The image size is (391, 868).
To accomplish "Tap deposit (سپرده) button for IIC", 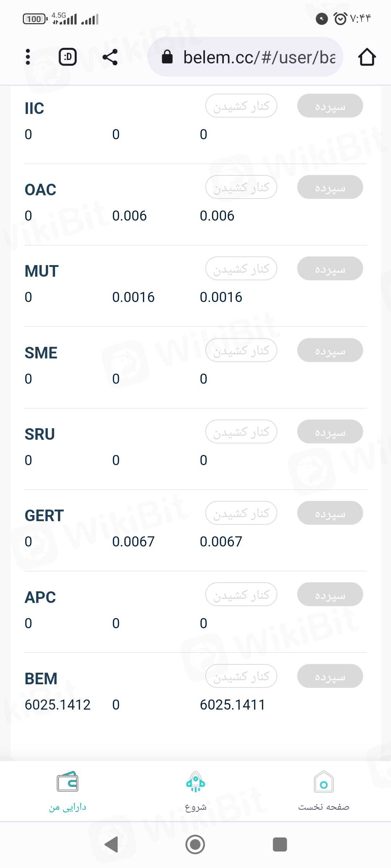I will (330, 106).
